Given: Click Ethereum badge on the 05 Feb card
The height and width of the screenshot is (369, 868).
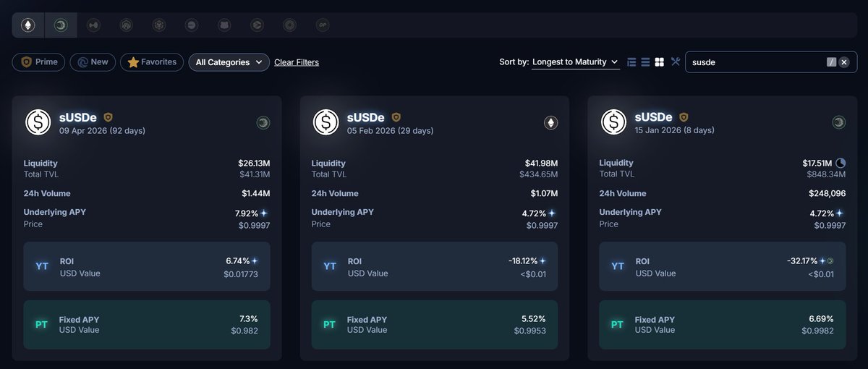Looking at the screenshot, I should coord(551,123).
